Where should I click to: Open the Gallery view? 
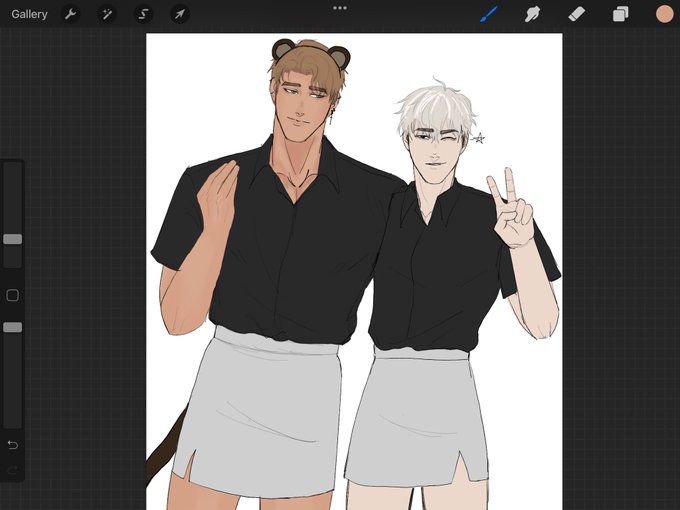click(29, 14)
